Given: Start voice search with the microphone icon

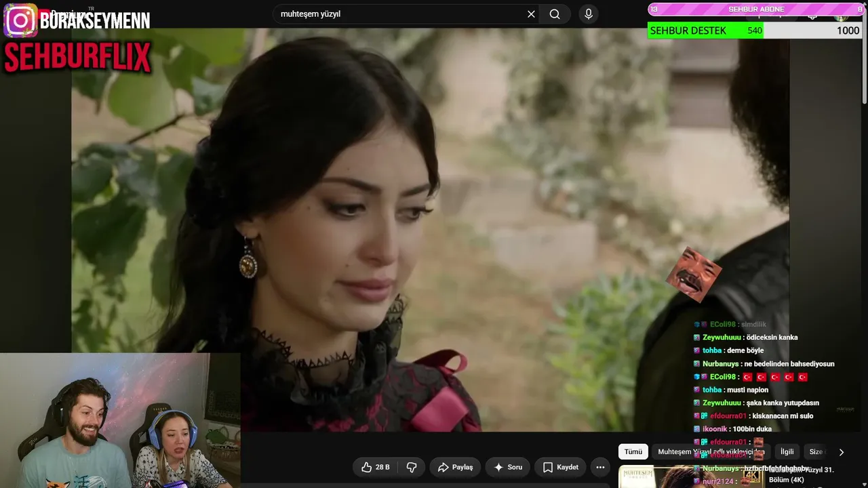Looking at the screenshot, I should pos(588,14).
